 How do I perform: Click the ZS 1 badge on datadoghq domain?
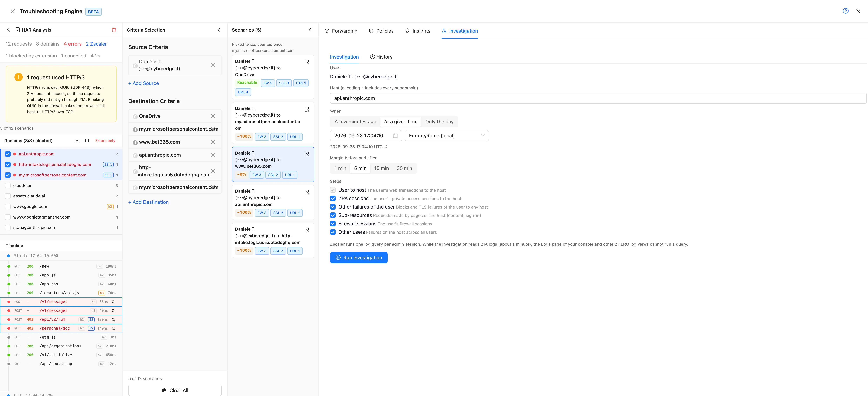108,165
